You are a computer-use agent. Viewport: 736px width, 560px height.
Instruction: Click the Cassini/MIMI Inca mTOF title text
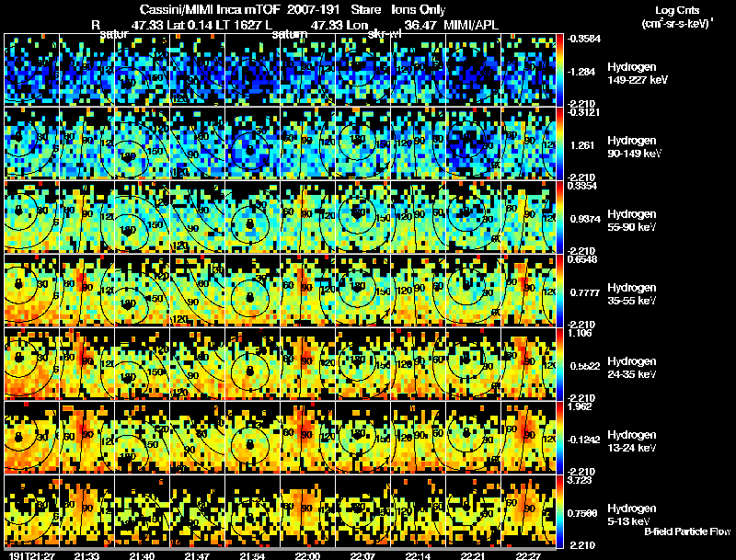210,9
